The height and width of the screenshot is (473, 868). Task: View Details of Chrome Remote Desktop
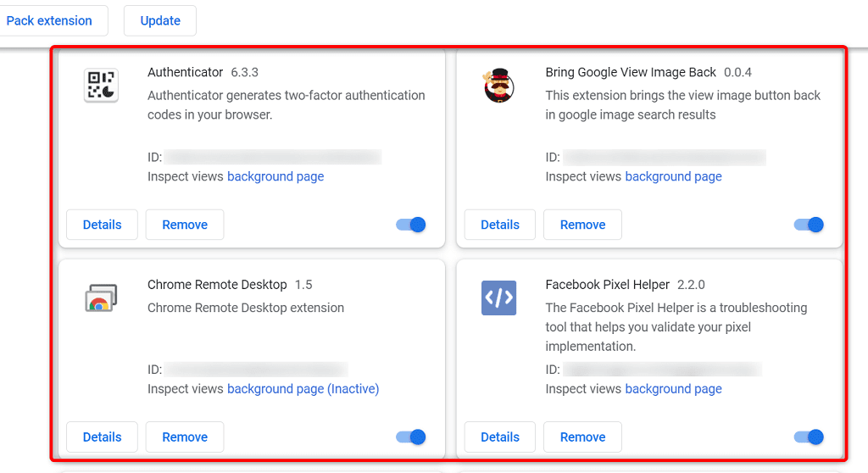point(102,437)
